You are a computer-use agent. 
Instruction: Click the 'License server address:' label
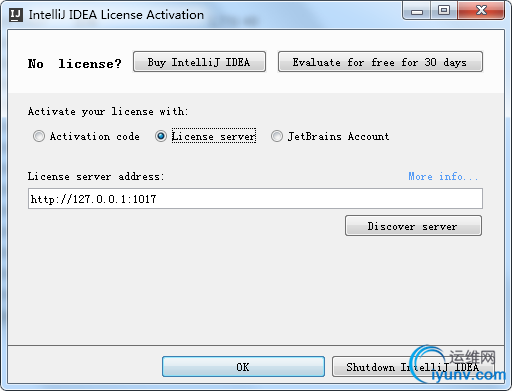click(x=96, y=176)
